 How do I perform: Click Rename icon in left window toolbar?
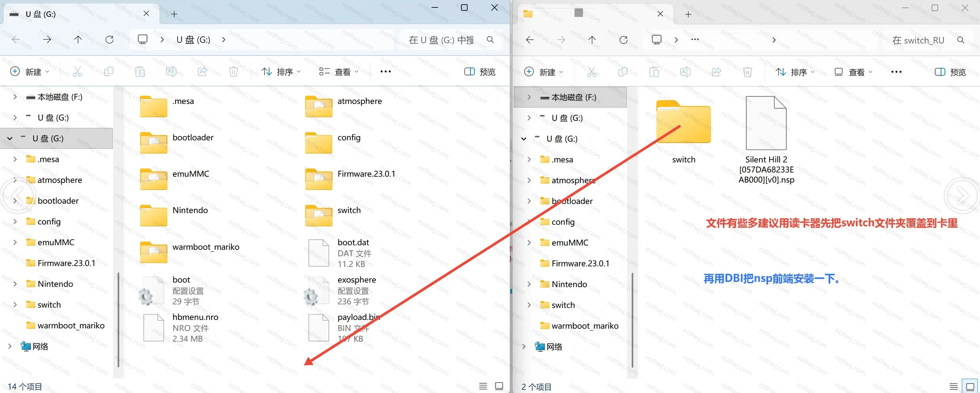coord(171,71)
